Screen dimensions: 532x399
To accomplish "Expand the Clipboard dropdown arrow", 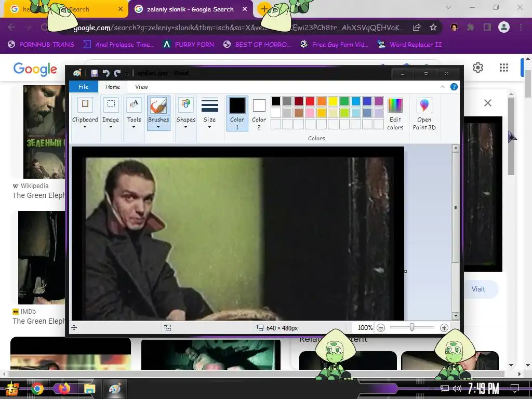I will pyautogui.click(x=85, y=127).
